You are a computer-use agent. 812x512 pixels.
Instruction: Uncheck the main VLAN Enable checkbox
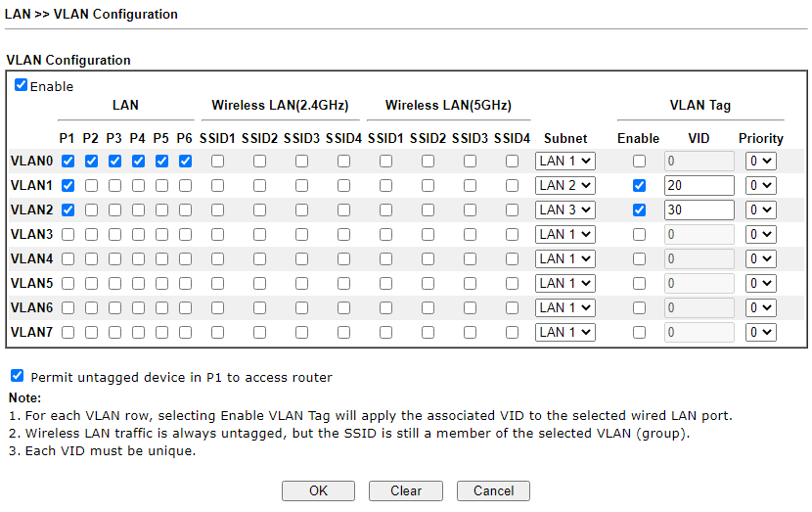(22, 85)
